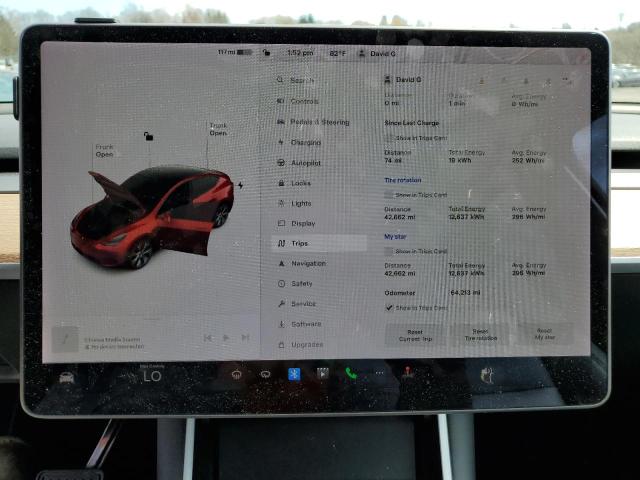This screenshot has width=640, height=480.
Task: Turn on front windshield defrost
Action: (236, 375)
